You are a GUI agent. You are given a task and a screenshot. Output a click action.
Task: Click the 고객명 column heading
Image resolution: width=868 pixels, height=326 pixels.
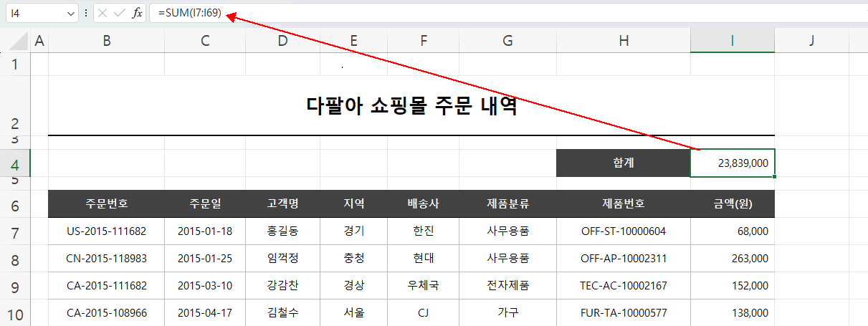[282, 204]
